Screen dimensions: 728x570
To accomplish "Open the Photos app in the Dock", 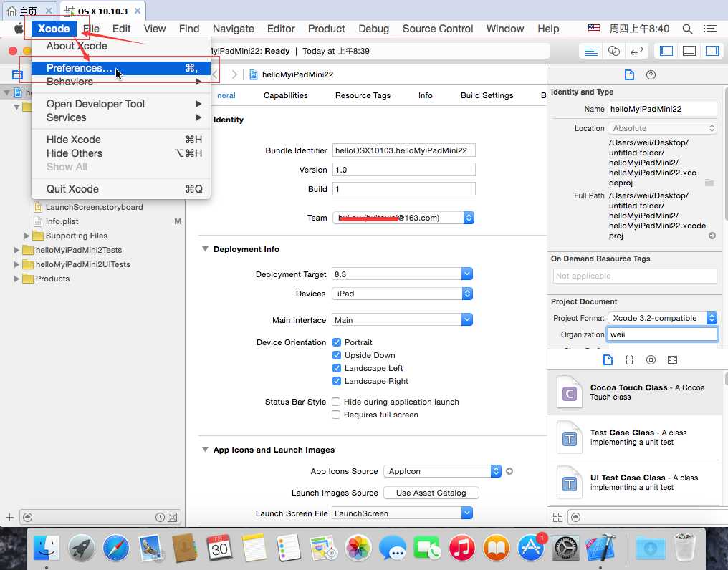I will (x=358, y=549).
